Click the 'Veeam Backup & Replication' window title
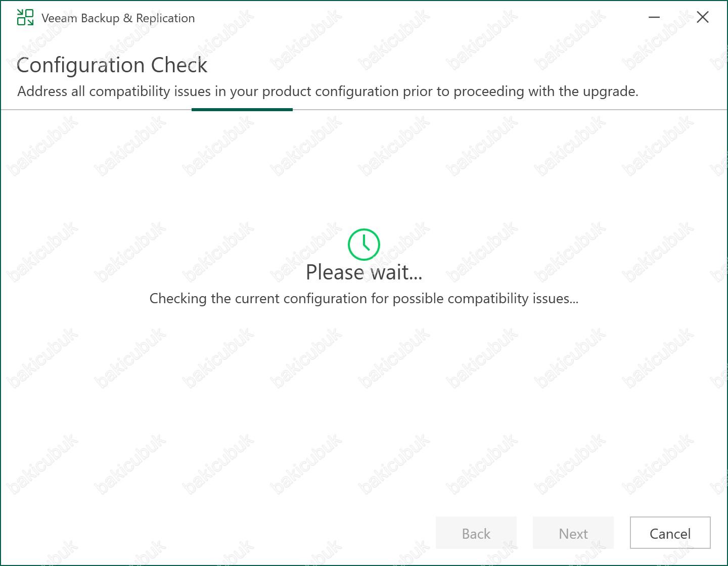Viewport: 728px width, 566px height. click(x=118, y=18)
